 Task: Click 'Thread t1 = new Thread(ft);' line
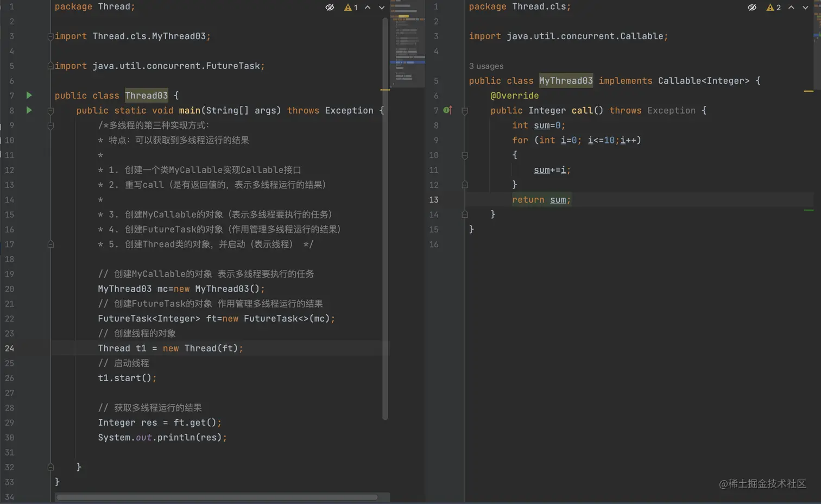(170, 348)
